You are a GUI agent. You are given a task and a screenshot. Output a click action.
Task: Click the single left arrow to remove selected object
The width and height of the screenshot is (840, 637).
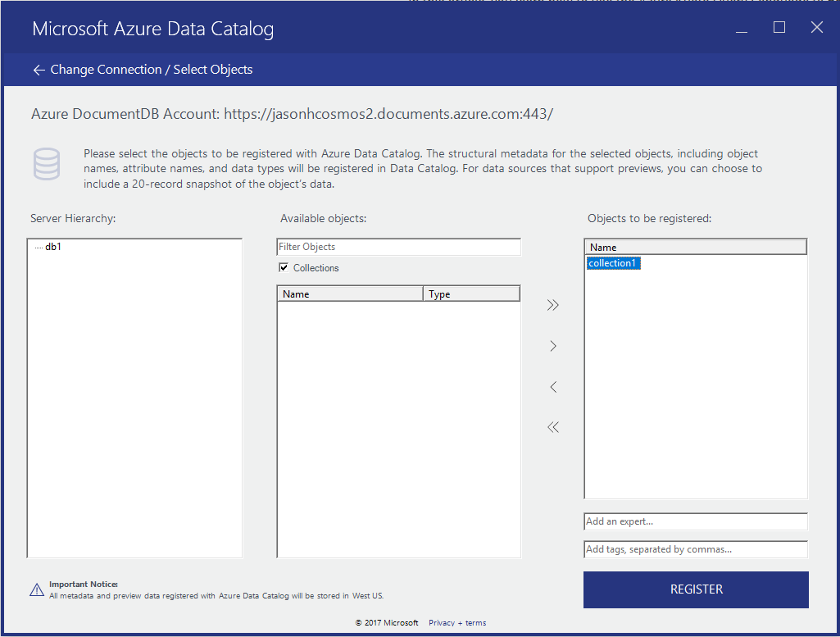(552, 386)
